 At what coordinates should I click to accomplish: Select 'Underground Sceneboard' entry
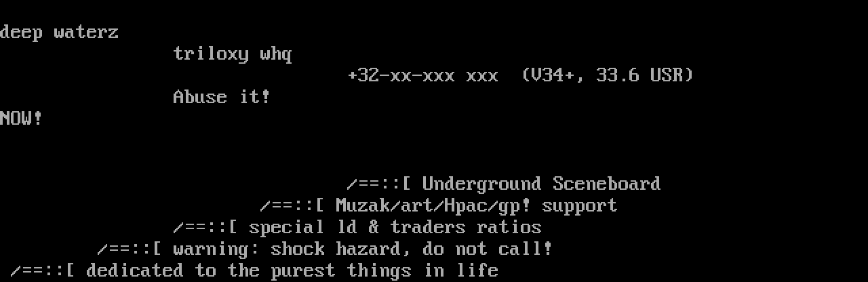point(541,184)
